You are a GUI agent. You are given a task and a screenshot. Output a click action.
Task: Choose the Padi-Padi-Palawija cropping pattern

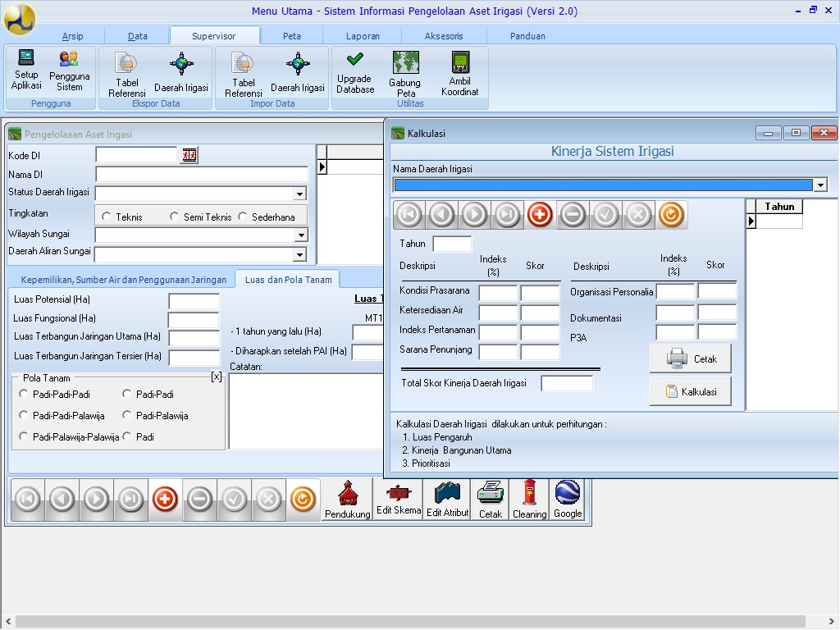point(24,416)
